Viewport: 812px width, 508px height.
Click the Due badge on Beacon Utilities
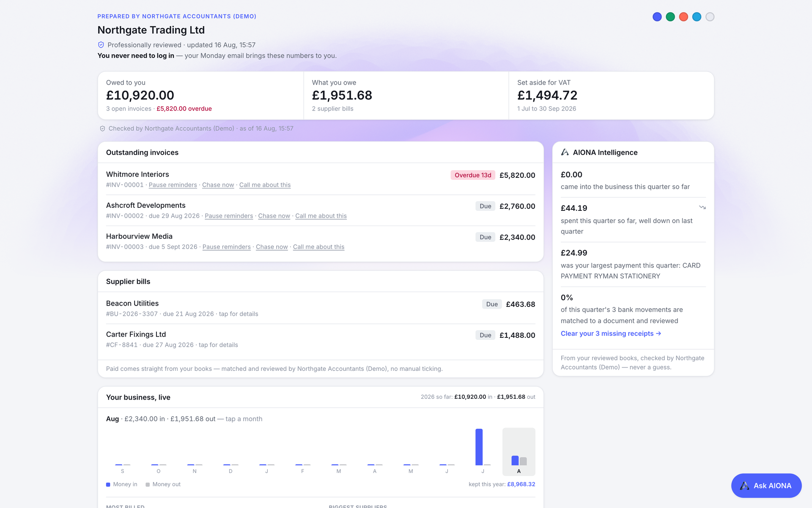[492, 304]
